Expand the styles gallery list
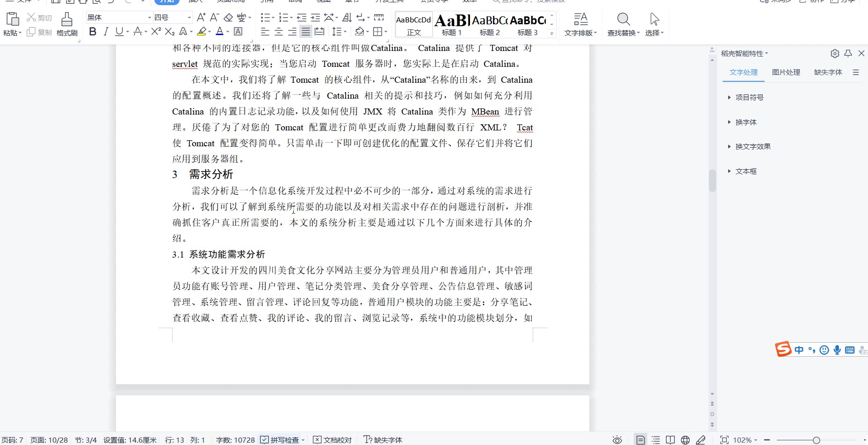 (552, 33)
